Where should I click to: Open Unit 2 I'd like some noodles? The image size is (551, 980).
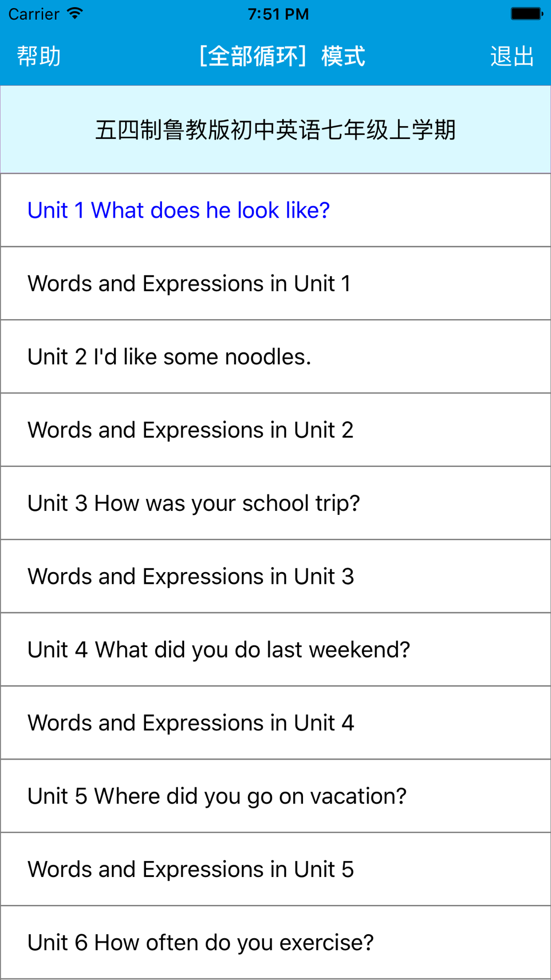click(275, 357)
